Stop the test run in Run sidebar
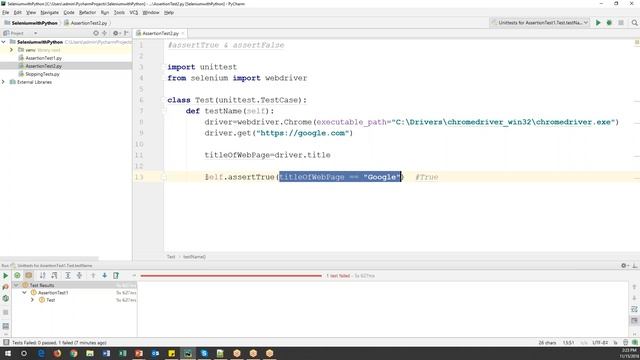 (5, 312)
